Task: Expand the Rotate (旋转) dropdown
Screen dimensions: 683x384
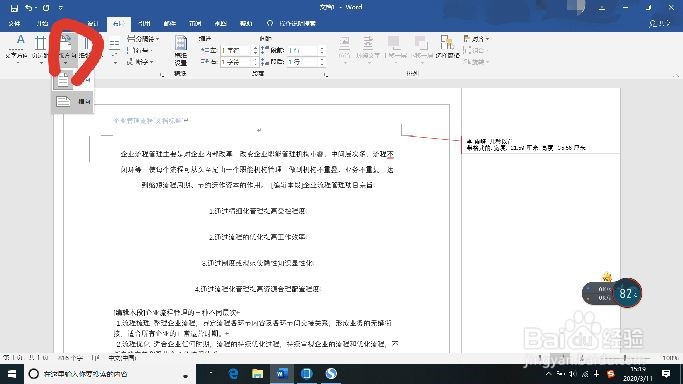Action: [476, 62]
